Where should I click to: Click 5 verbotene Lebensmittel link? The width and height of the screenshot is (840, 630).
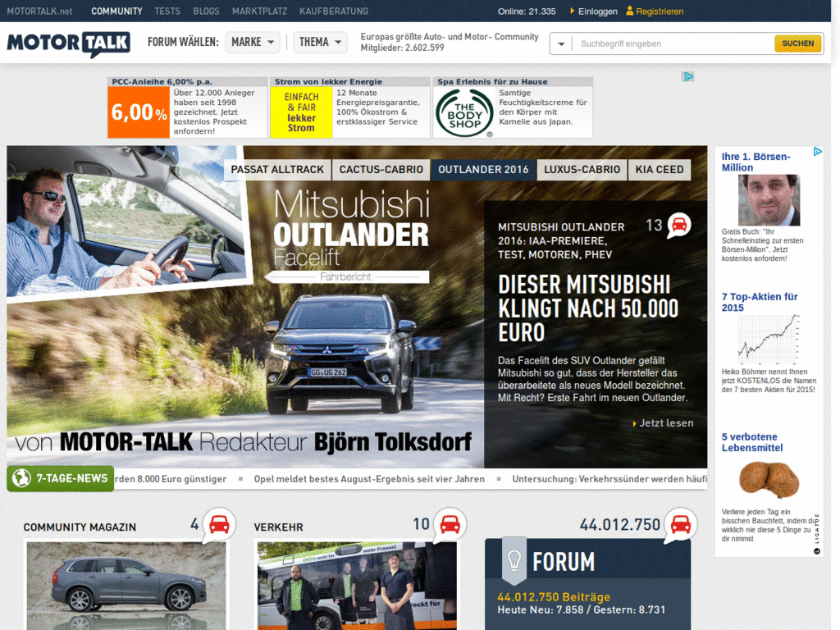pyautogui.click(x=751, y=442)
